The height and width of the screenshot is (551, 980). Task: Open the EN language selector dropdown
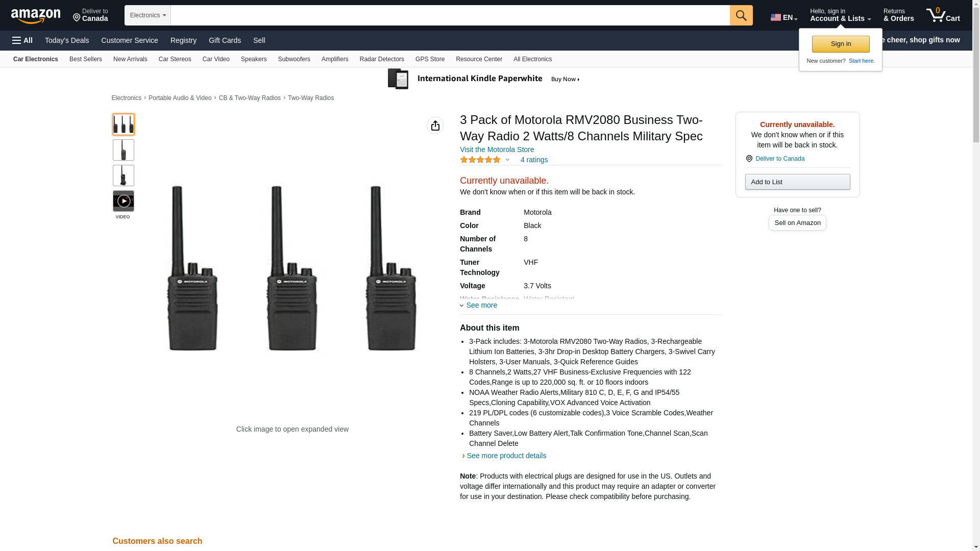click(783, 17)
